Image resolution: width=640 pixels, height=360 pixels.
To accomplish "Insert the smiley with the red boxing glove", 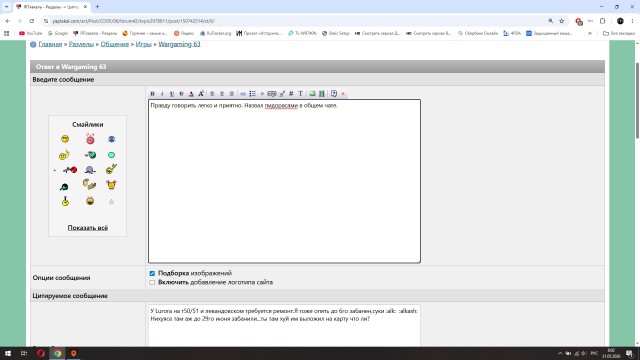I will 70,170.
